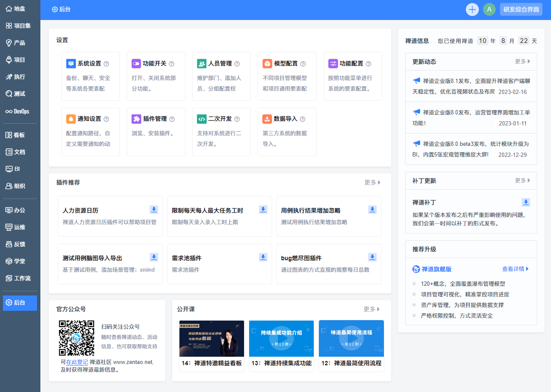This screenshot has height=392, width=551.
Task: Open 运维 in the sidebar
Action: pyautogui.click(x=20, y=227)
